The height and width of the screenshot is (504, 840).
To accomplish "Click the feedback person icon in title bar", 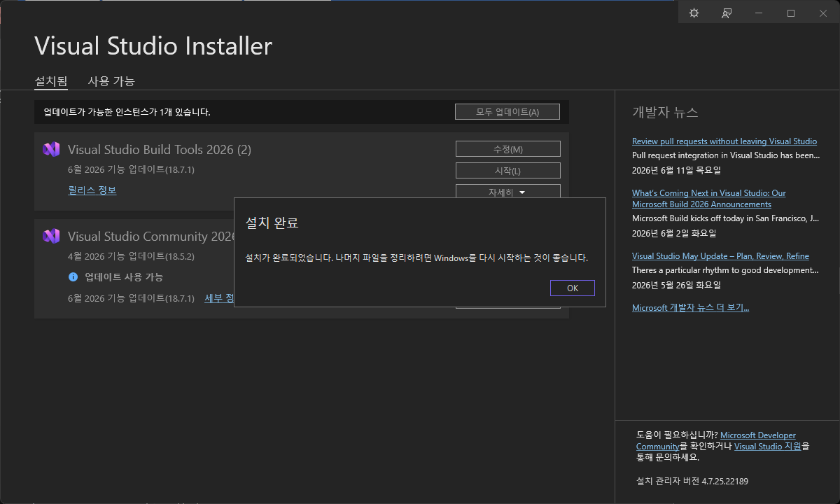I will 727,13.
